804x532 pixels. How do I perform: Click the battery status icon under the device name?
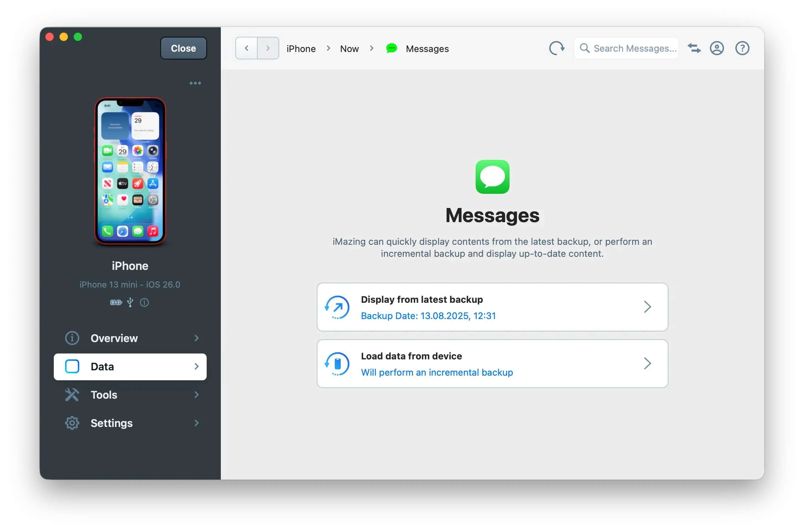click(116, 302)
